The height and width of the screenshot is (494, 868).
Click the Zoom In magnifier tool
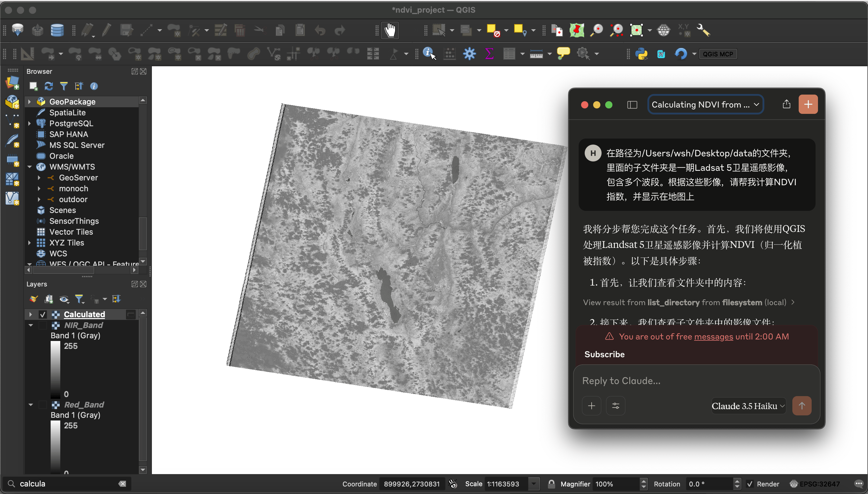596,30
